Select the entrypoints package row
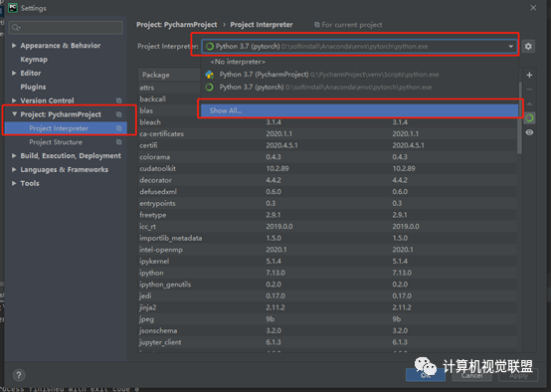The height and width of the screenshot is (392, 551). pyautogui.click(x=327, y=204)
